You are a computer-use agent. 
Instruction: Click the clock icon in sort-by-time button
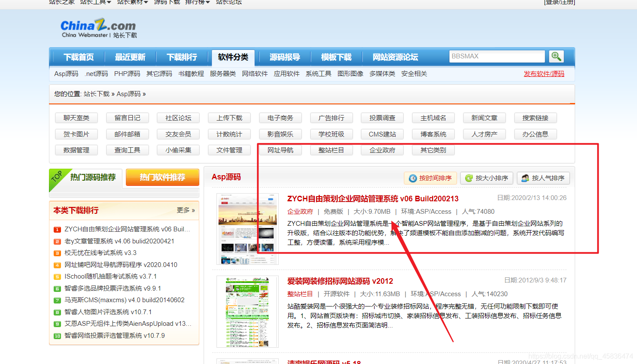point(413,178)
